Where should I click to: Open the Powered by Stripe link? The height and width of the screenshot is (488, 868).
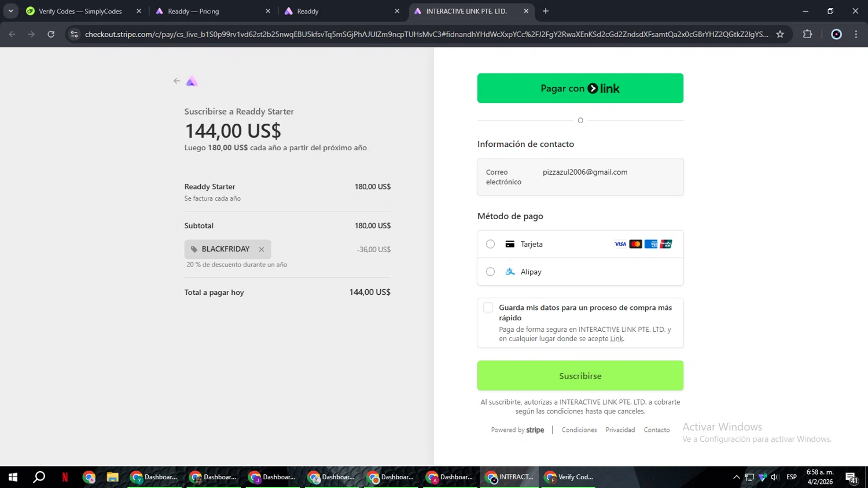tap(517, 430)
